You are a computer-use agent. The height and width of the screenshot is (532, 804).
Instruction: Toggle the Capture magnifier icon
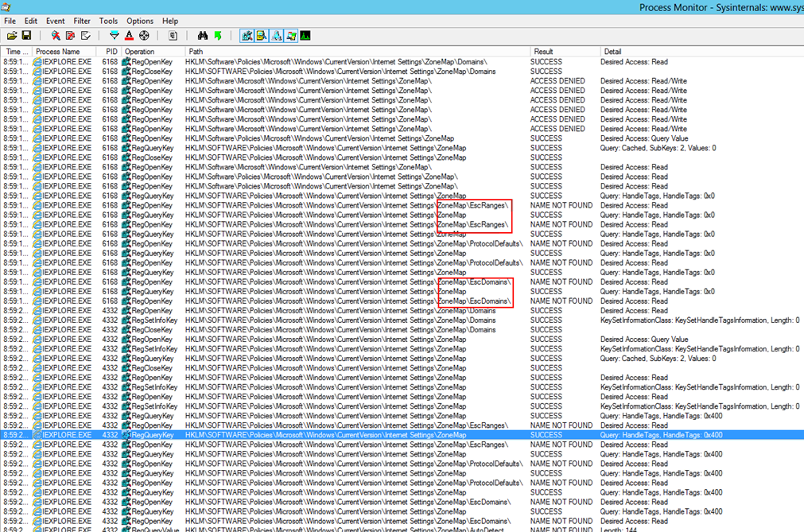tap(56, 35)
